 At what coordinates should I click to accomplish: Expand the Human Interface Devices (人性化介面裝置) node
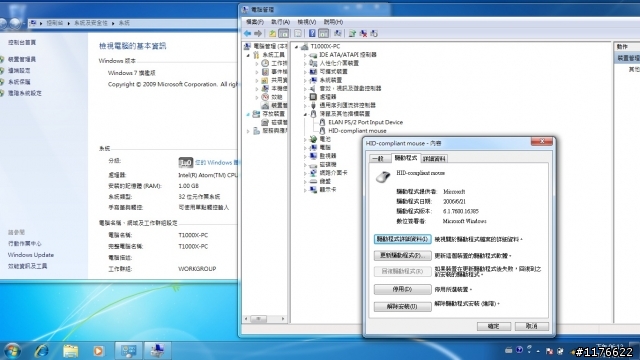[x=305, y=63]
